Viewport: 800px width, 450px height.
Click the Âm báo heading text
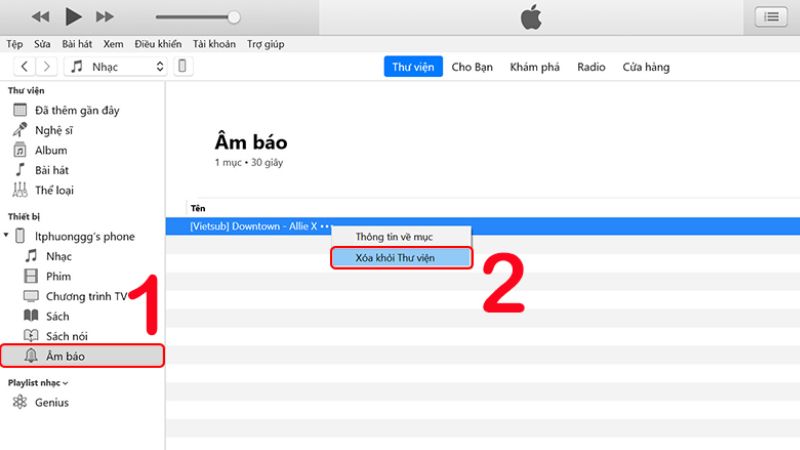tap(251, 142)
